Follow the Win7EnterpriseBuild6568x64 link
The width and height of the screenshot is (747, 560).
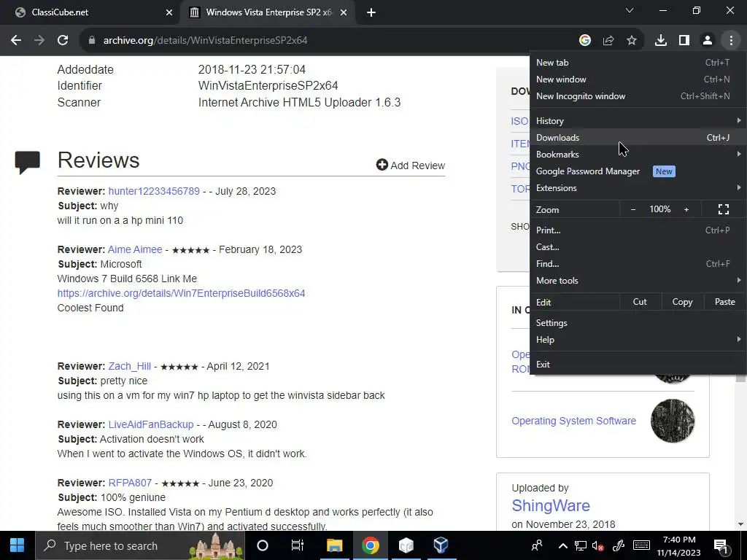[181, 293]
